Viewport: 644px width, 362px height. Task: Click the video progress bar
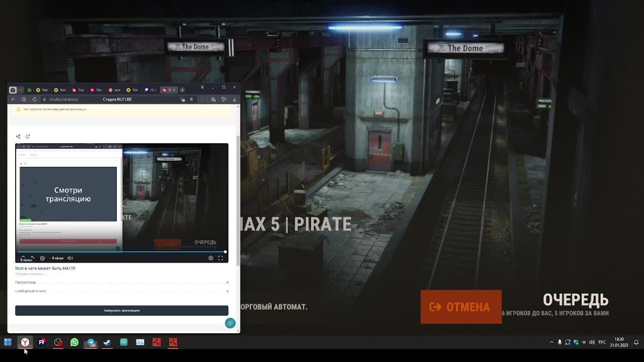(121, 252)
